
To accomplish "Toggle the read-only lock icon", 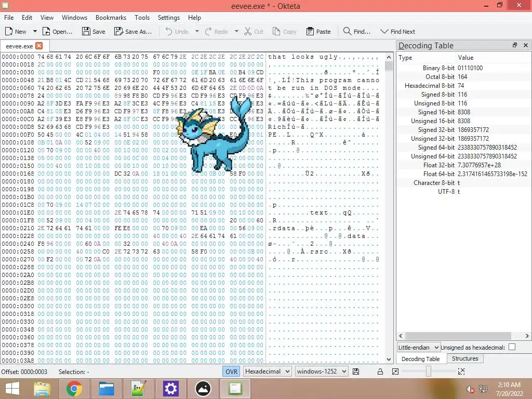I will (380, 371).
